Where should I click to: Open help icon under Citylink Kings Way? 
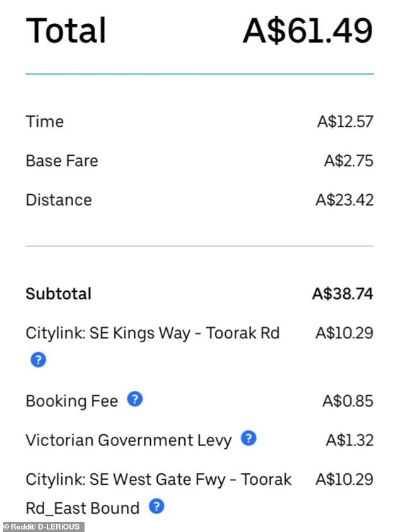coord(38,360)
